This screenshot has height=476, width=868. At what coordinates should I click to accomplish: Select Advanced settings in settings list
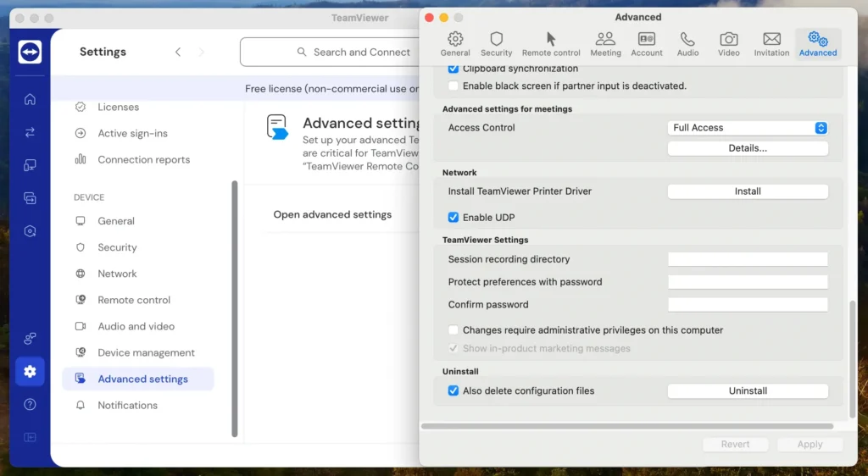pos(138,379)
